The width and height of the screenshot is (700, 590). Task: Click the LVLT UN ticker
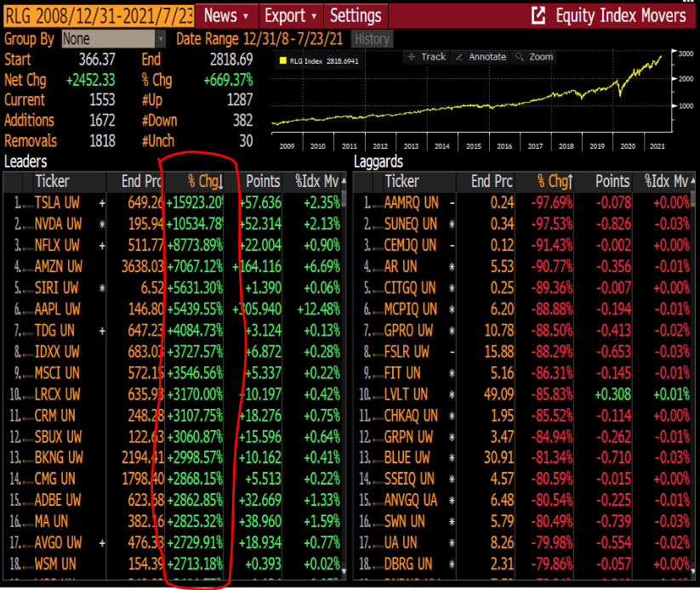coord(406,394)
